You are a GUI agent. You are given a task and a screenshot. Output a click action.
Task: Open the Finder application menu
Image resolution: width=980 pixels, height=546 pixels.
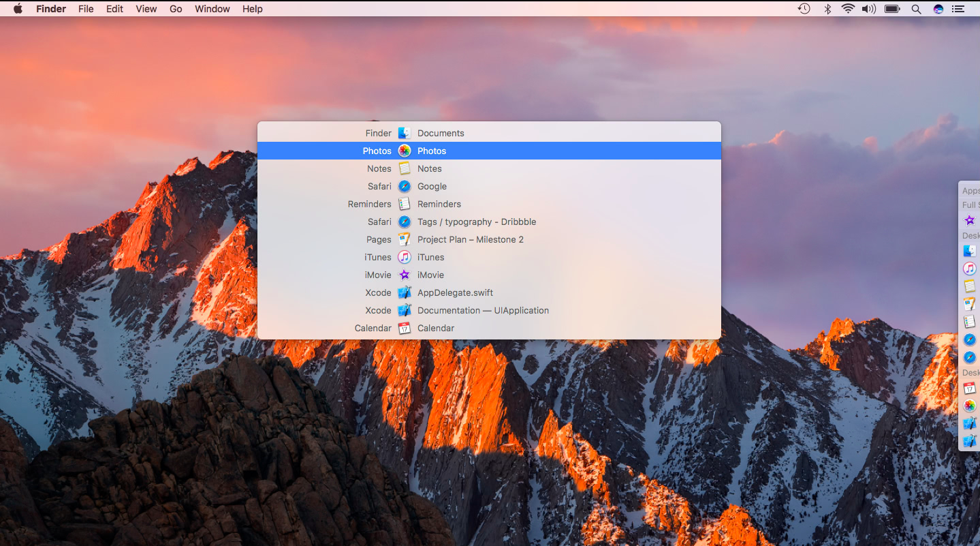[51, 9]
